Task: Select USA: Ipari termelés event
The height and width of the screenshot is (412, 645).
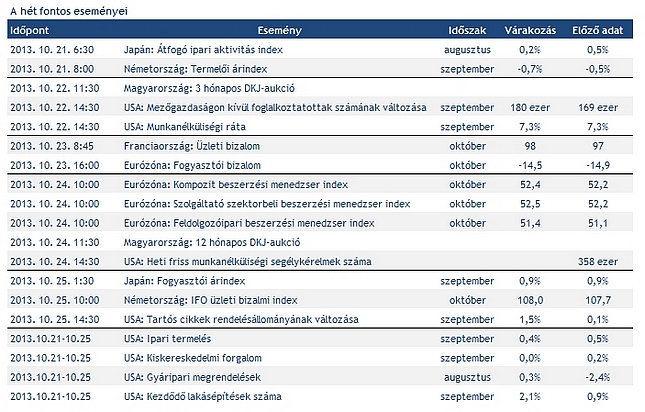Action: point(167,339)
